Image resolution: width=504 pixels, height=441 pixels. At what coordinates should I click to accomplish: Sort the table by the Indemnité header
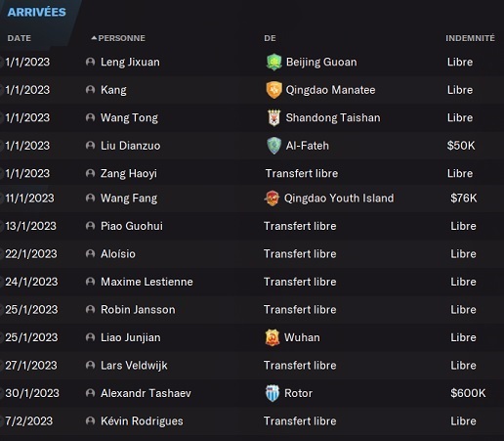470,38
